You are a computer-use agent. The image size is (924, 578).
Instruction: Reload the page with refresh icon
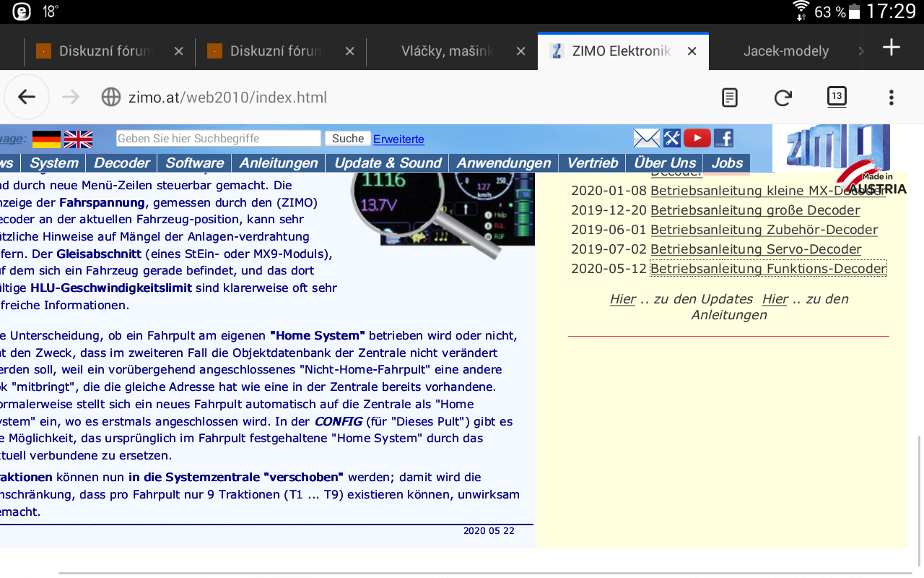point(783,98)
